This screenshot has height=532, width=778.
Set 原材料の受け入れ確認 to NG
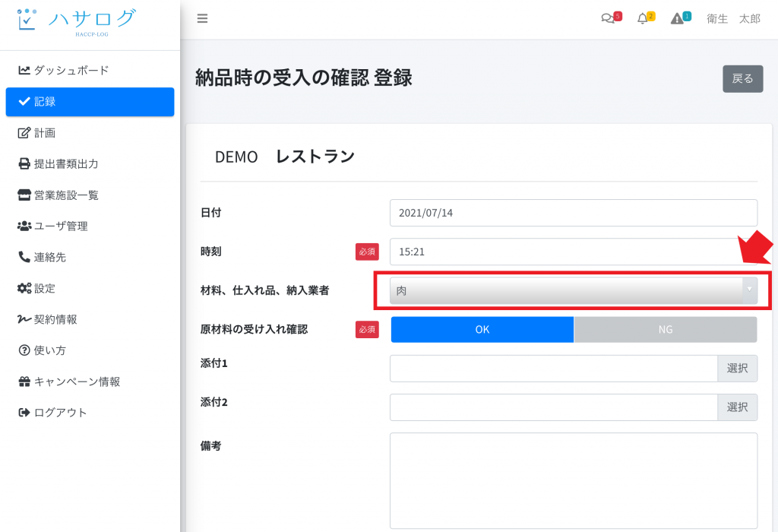pos(666,330)
